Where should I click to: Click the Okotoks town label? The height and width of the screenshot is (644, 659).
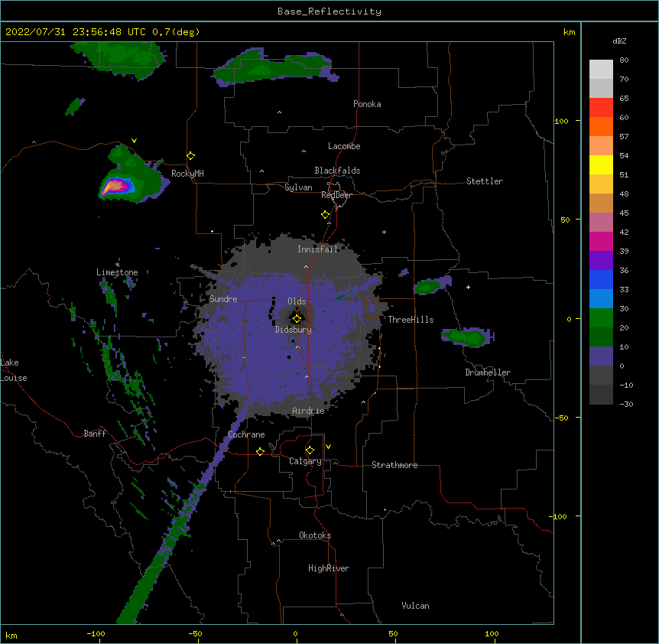pos(315,535)
